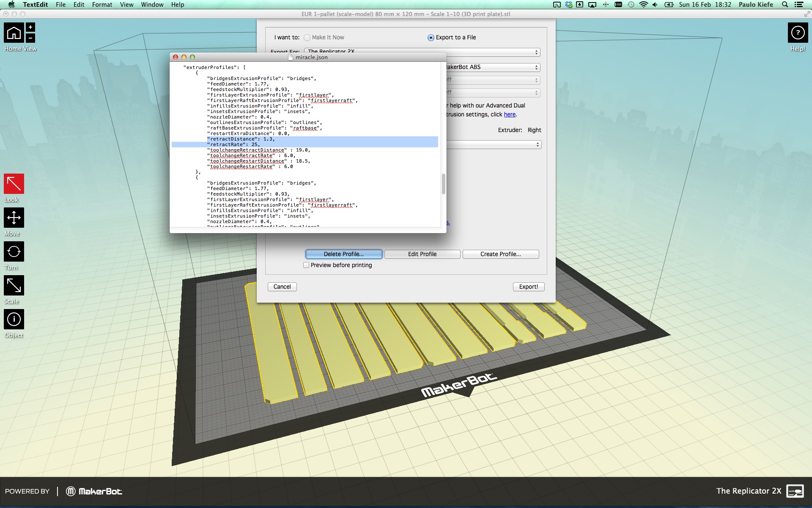
Task: Click the Bluetooth icon in menu bar
Action: click(606, 5)
